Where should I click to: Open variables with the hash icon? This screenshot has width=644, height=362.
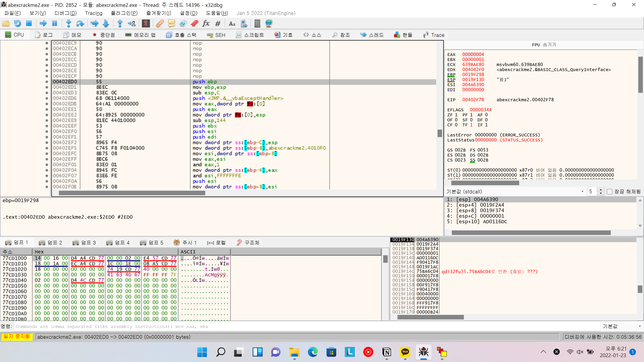point(218,23)
